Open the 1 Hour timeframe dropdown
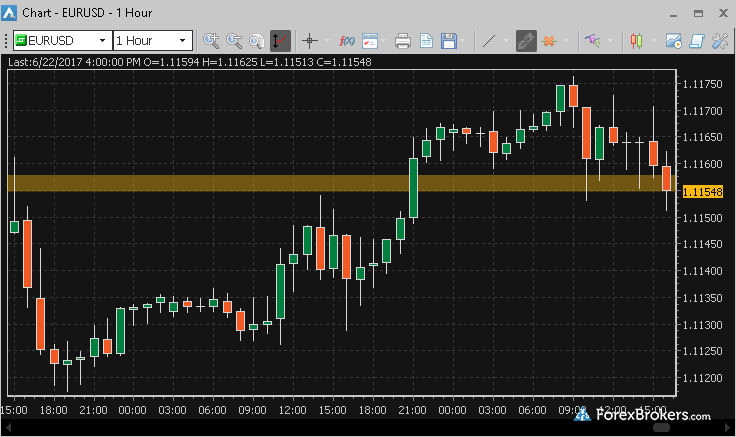This screenshot has height=437, width=736. [183, 40]
